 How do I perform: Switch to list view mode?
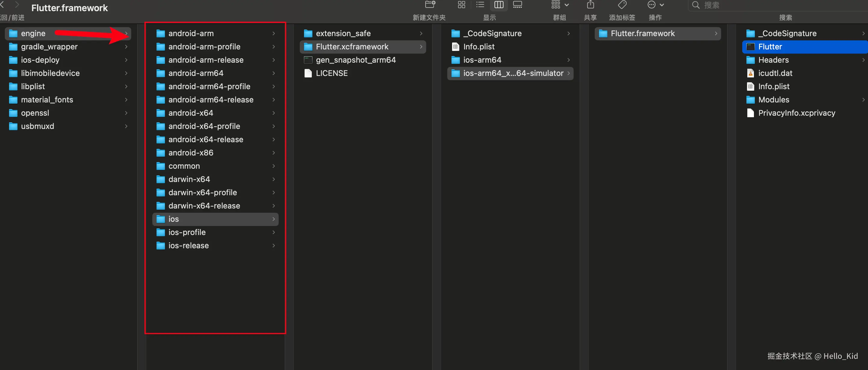click(x=480, y=5)
